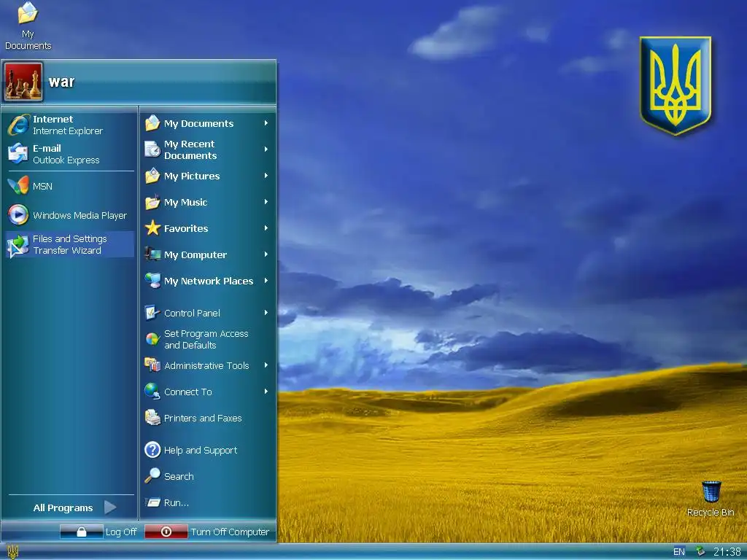Click the EN language indicator

(679, 552)
